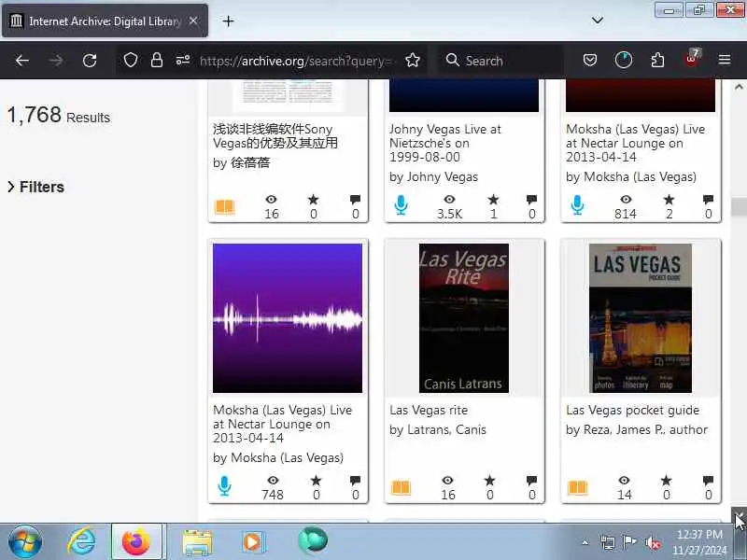The width and height of the screenshot is (747, 560).
Task: Go back to the previous page
Action: pyautogui.click(x=22, y=61)
